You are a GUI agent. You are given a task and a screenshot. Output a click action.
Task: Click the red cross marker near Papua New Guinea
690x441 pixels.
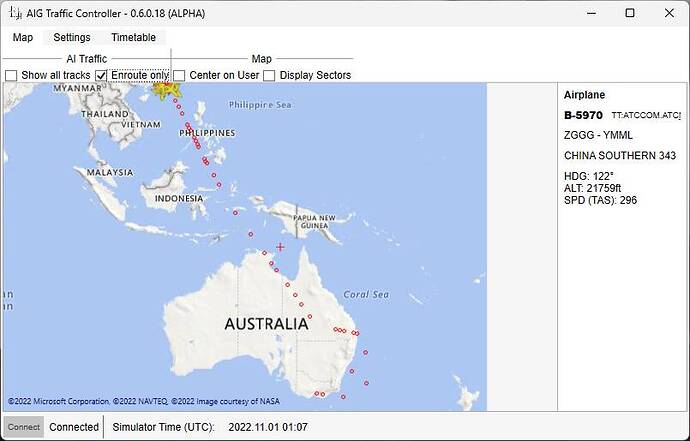click(280, 247)
